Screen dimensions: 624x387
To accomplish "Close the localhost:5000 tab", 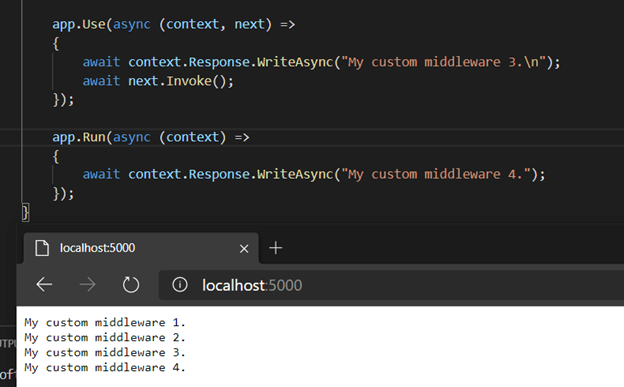I will pos(244,248).
